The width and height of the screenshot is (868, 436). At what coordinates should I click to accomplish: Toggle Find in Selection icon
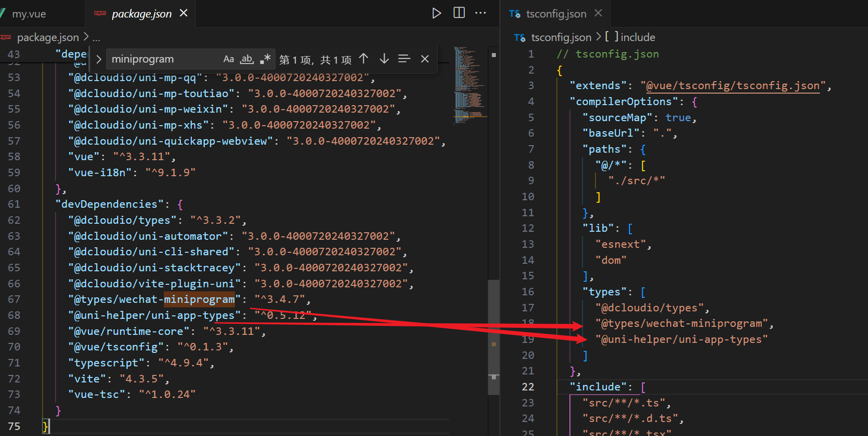[x=404, y=59]
